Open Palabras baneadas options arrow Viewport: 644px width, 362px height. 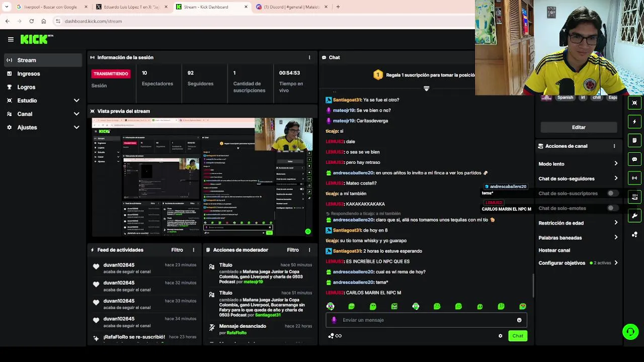click(x=616, y=238)
